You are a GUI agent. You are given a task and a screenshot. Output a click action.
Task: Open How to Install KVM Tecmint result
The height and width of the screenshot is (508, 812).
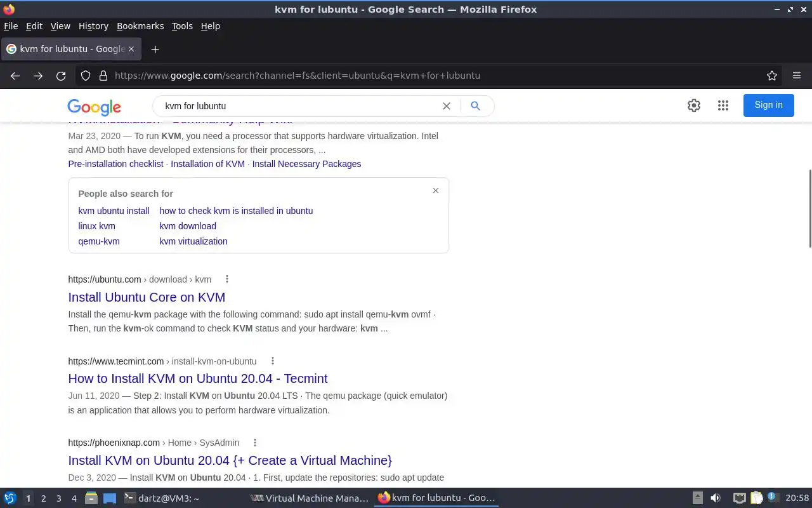point(198,378)
